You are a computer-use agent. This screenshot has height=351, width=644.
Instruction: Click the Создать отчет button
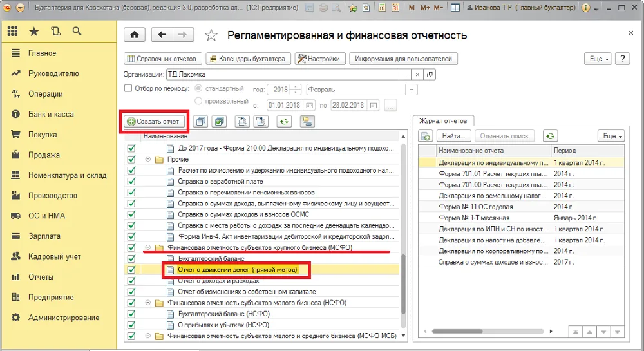click(x=154, y=122)
